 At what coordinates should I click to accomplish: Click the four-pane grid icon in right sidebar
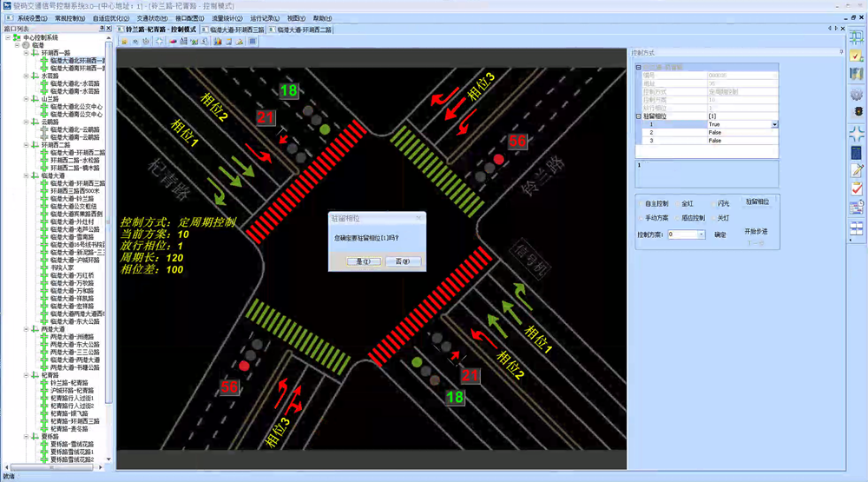point(857,228)
